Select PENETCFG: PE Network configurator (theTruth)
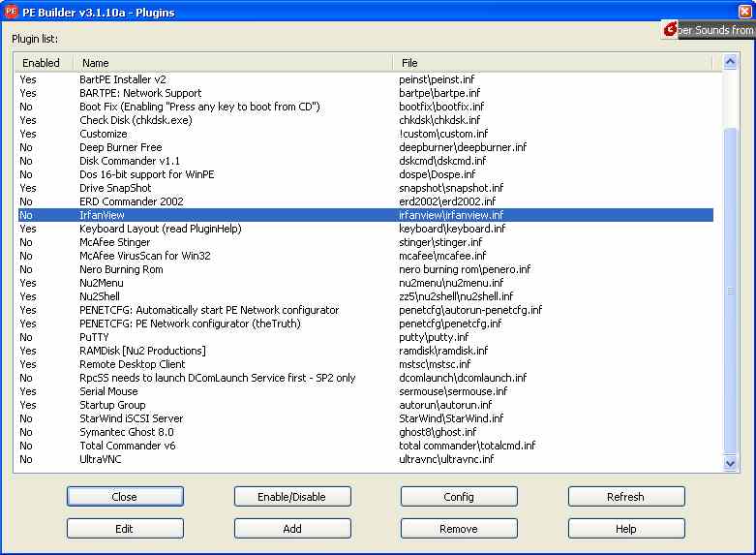Screen dimensions: 756x555 pyautogui.click(x=366, y=324)
